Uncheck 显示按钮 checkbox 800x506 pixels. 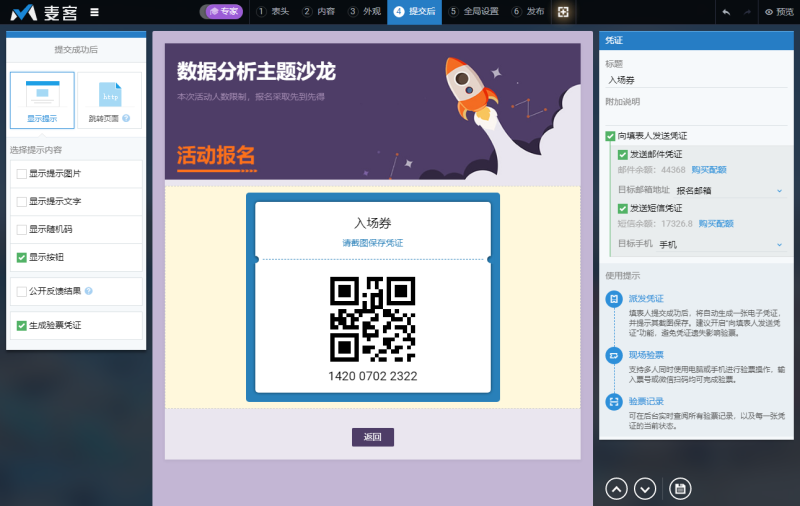(21, 258)
